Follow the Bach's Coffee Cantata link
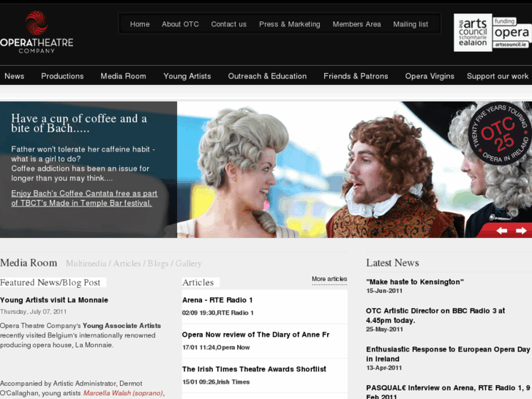 [x=84, y=198]
